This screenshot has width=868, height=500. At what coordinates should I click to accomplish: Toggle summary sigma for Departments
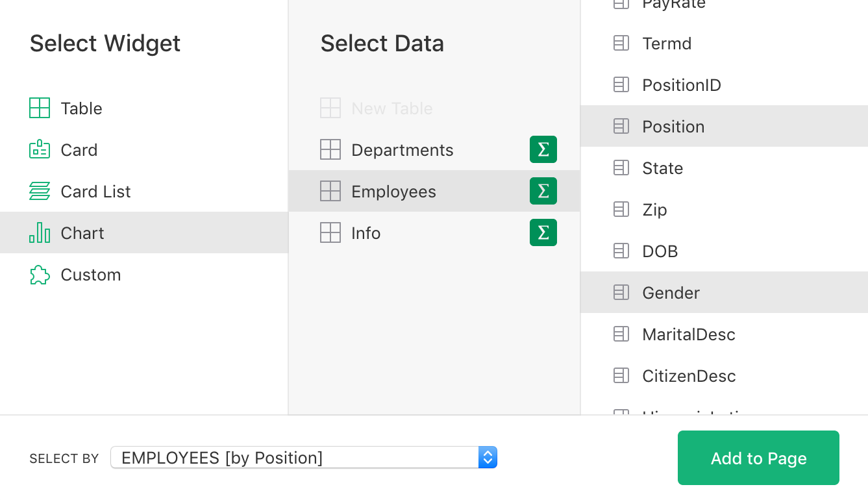pos(543,149)
